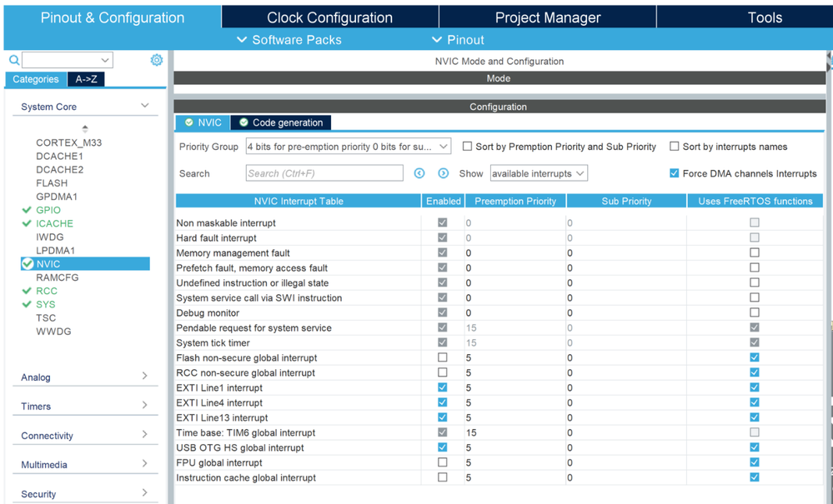Click the Preemption Priority column header
The image size is (833, 504).
click(515, 201)
